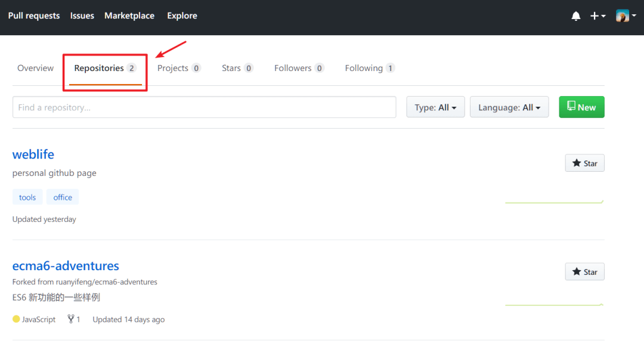Image resolution: width=644 pixels, height=350 pixels.
Task: Select the 'ES6 新功能的一些样例' description
Action: pos(56,298)
